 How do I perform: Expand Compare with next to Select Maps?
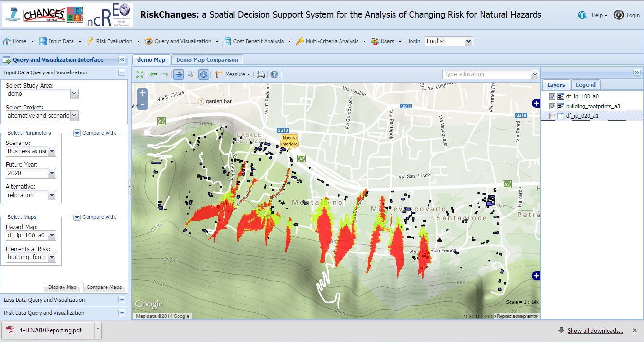(x=77, y=217)
